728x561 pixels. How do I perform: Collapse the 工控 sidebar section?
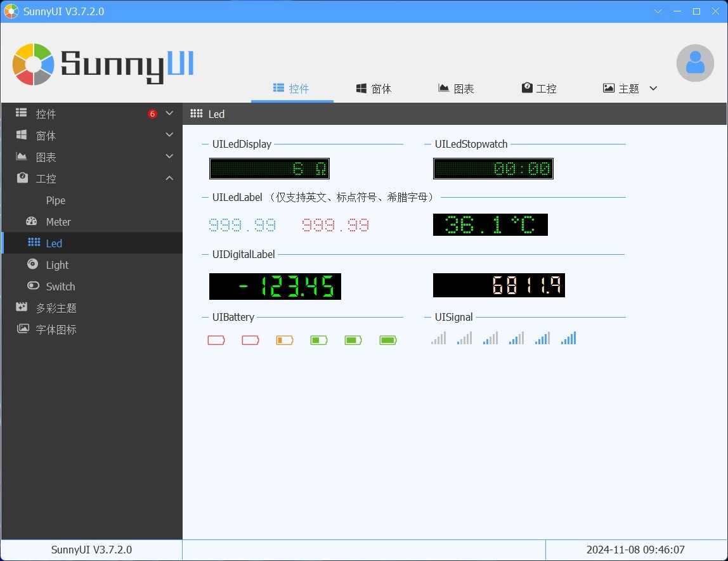click(x=169, y=178)
